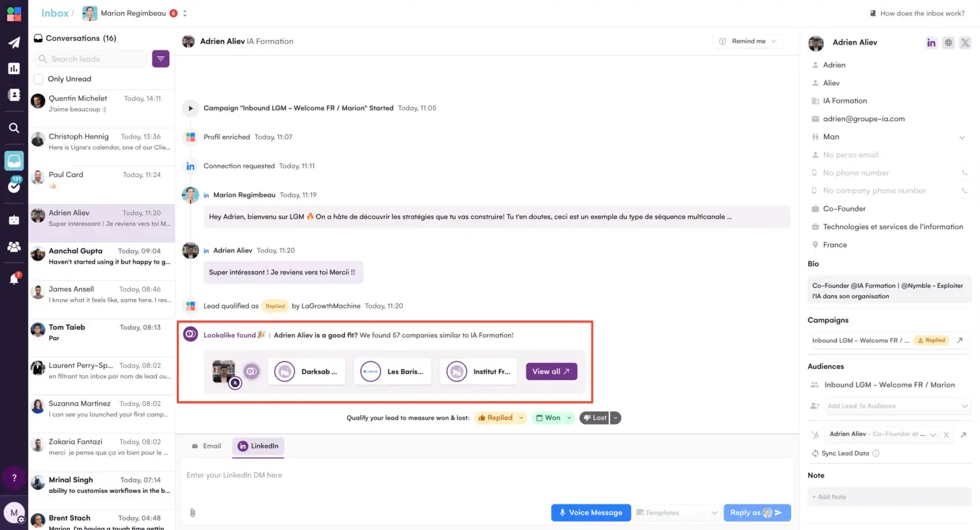The height and width of the screenshot is (530, 980).
Task: Click the Search leads field
Action: click(x=91, y=59)
